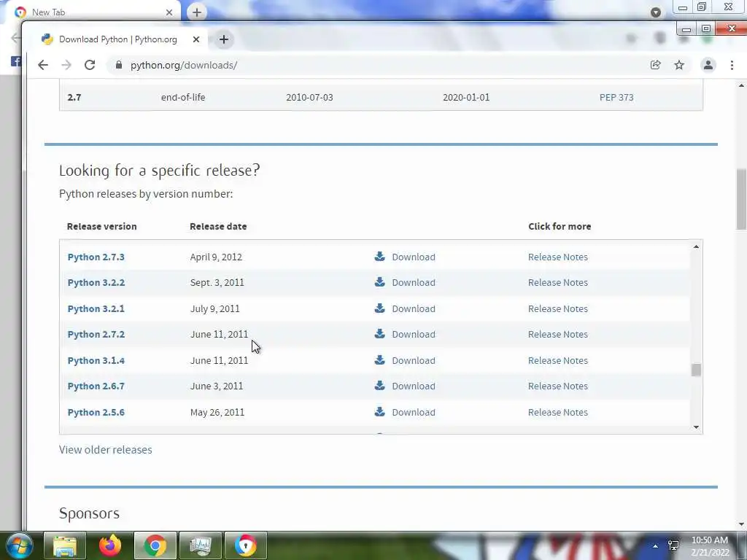Open Release Notes for Python 2.6.7

558,386
